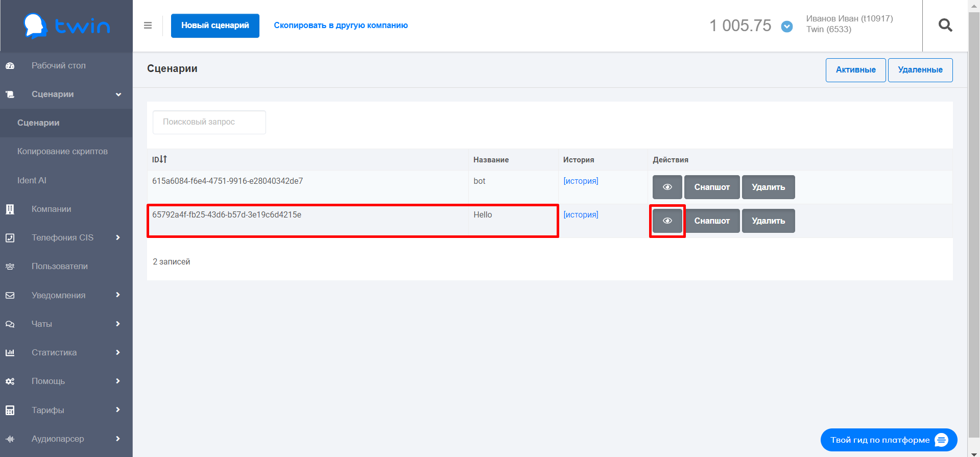Expand the balance dropdown arrow
This screenshot has height=457, width=980.
click(787, 26)
